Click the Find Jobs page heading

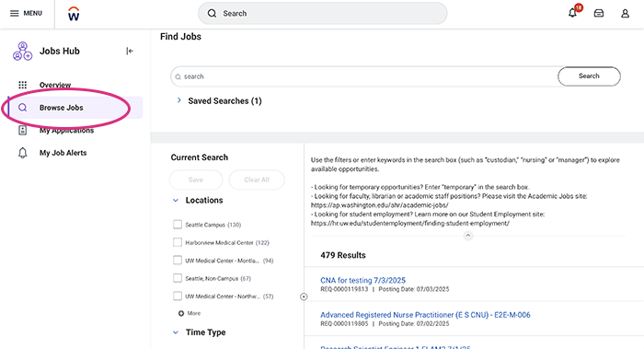[180, 37]
